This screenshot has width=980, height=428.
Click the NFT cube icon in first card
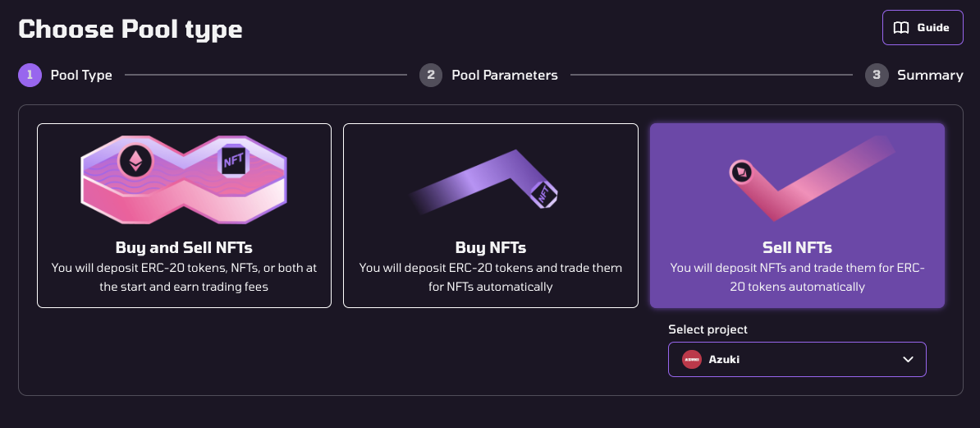coord(233,159)
